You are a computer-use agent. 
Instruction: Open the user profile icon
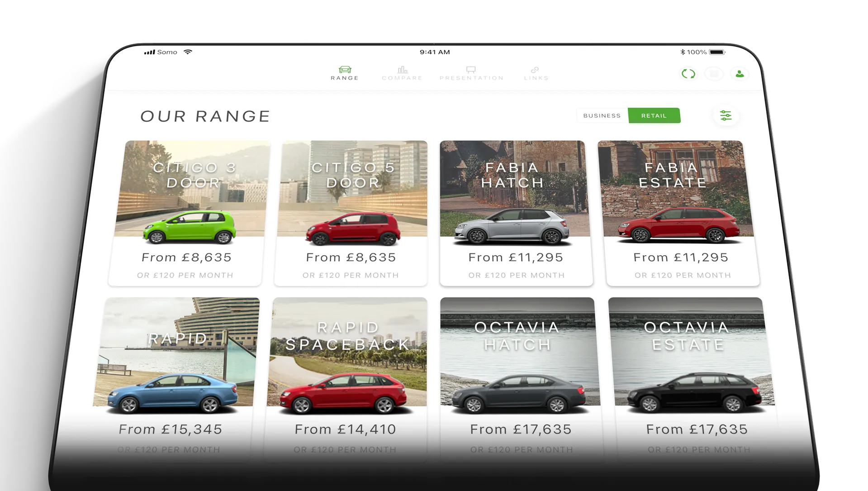pos(740,74)
